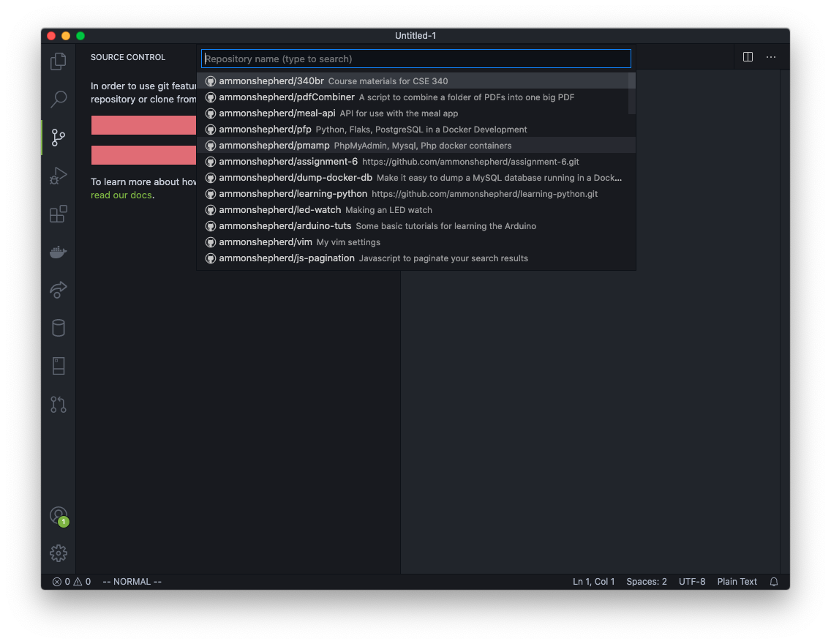This screenshot has width=831, height=644.
Task: Click the GitHub icon beside ammonshepherd/vim
Action: tap(211, 242)
